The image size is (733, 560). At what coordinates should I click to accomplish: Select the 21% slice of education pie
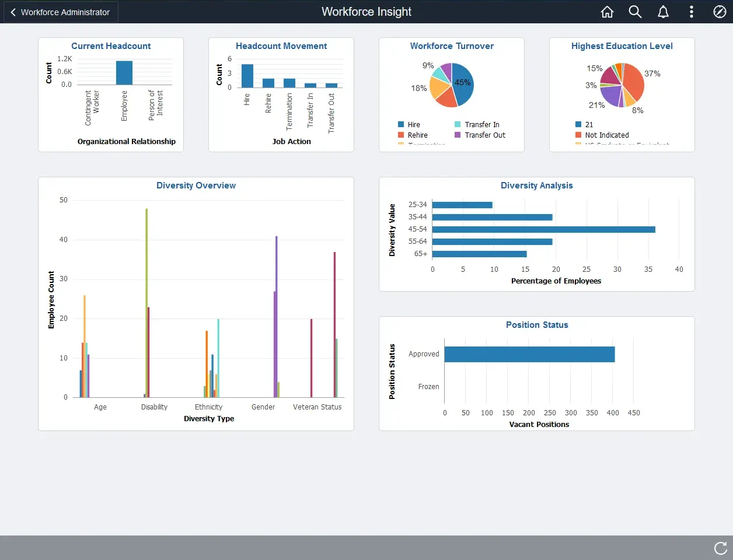pyautogui.click(x=610, y=95)
